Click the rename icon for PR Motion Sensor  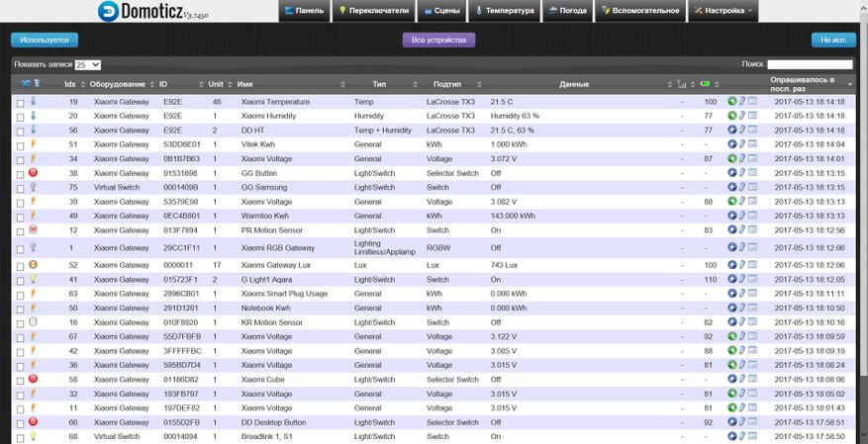[x=742, y=229]
